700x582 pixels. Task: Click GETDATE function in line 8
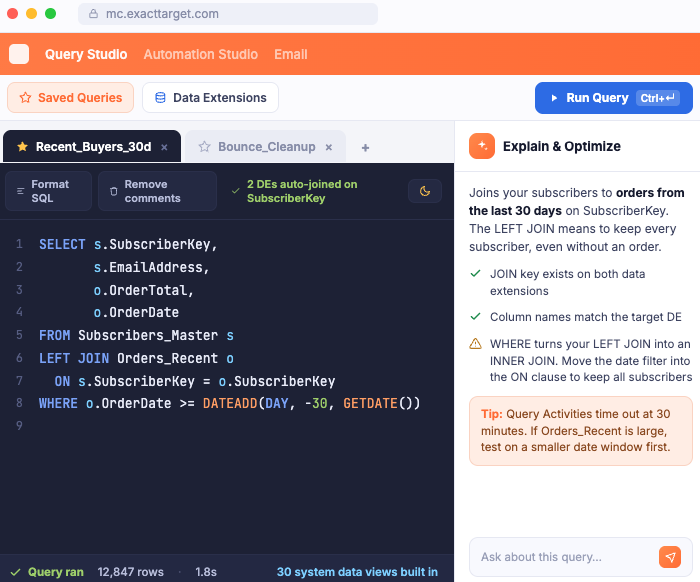(370, 403)
